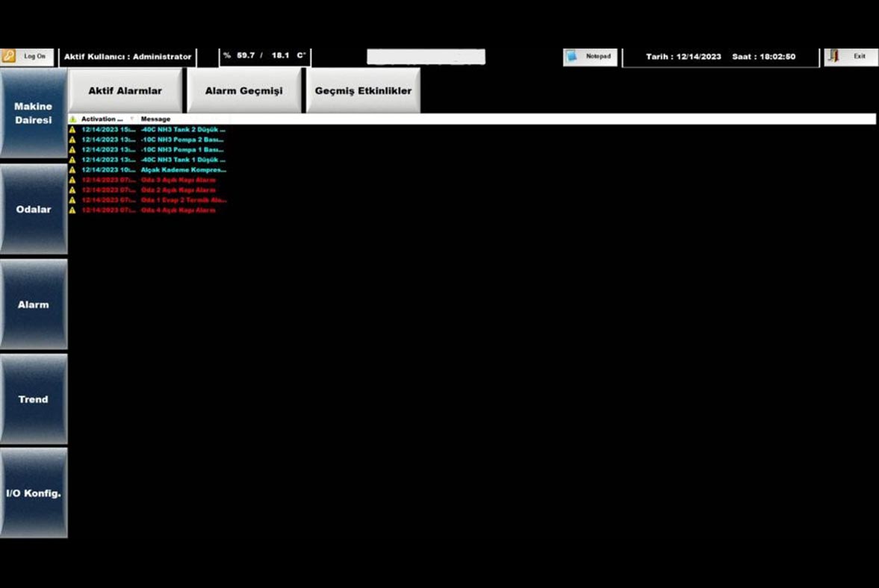Sort by the Activation column dropdown arrow
This screenshot has width=879, height=588.
pyautogui.click(x=132, y=119)
